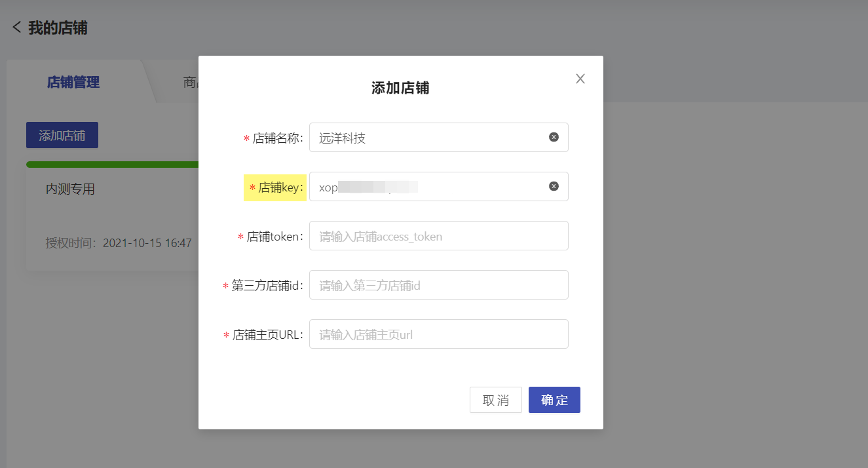Clear the 店铺key field with its clear icon
868x468 pixels.
pos(554,186)
